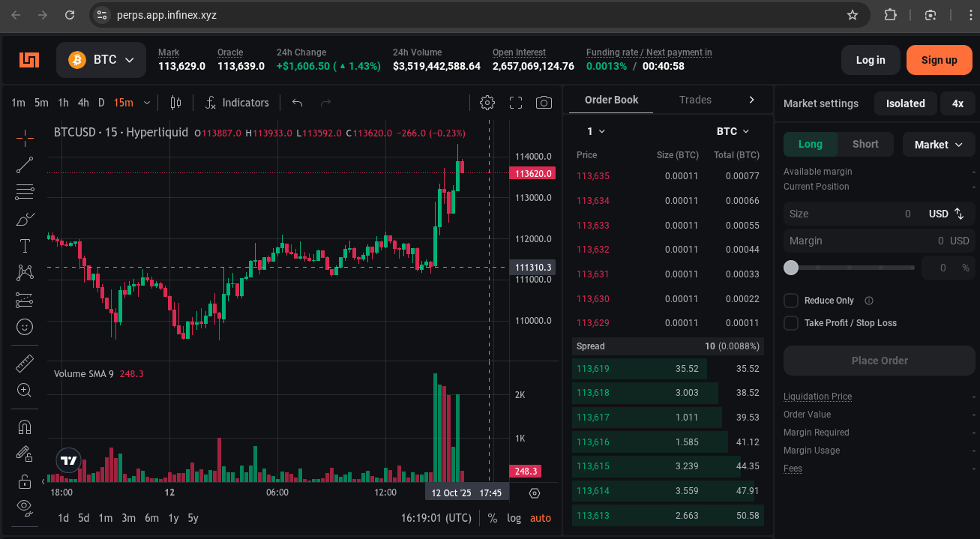Enable Take Profit / Stop Loss checkbox
Screen dimensions: 980x539
[x=791, y=323]
